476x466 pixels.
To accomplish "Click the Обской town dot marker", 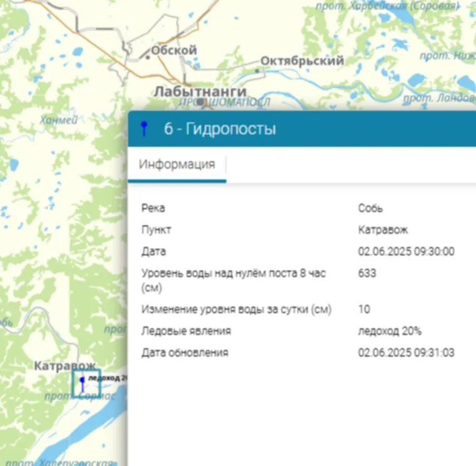I will 148,57.
